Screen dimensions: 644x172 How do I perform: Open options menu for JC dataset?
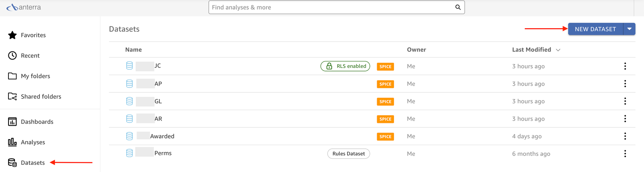click(625, 66)
